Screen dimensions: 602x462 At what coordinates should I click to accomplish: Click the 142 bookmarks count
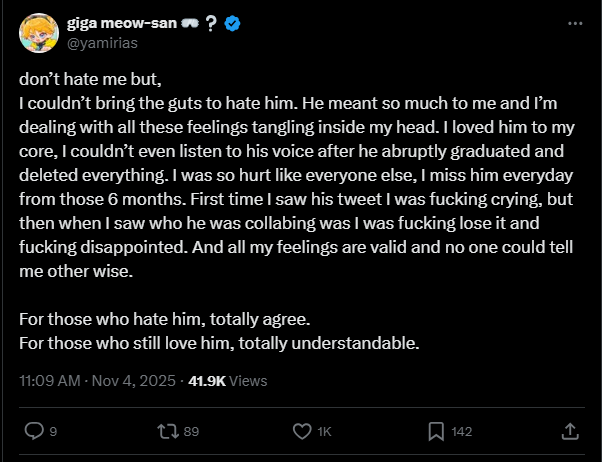462,432
